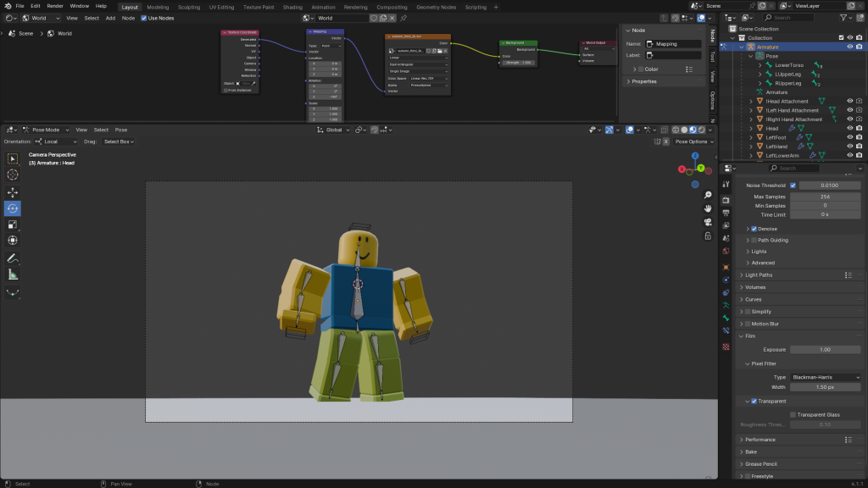Screen dimensions: 868x488
Task: Enable the Motion Blur checkbox
Action: (x=748, y=324)
